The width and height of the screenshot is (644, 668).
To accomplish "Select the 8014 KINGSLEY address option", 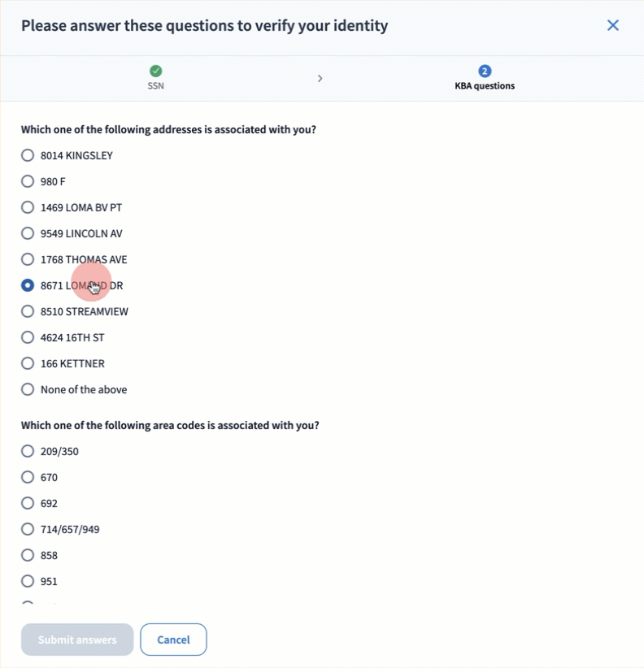I will (28, 155).
